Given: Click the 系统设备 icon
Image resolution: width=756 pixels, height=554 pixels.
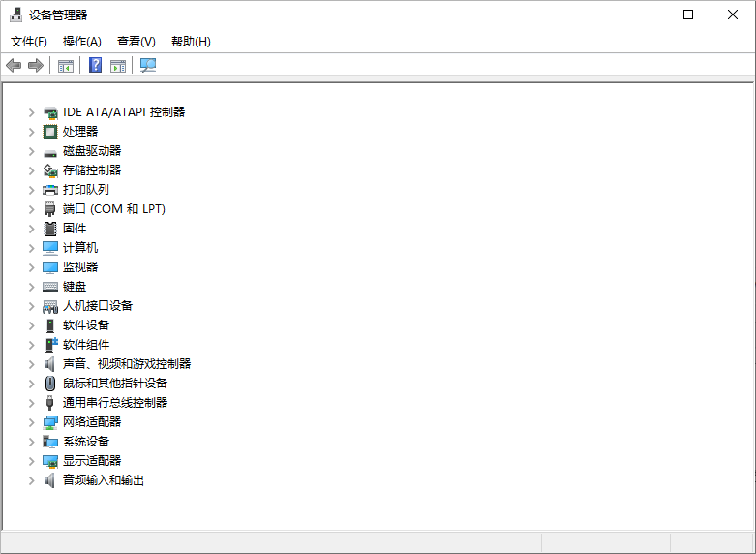Looking at the screenshot, I should pyautogui.click(x=50, y=442).
